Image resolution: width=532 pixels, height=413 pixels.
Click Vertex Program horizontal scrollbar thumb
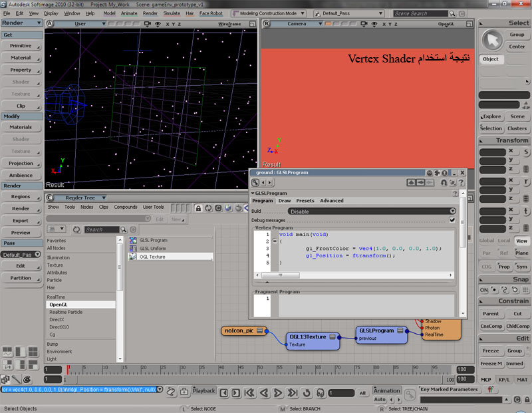281,275
